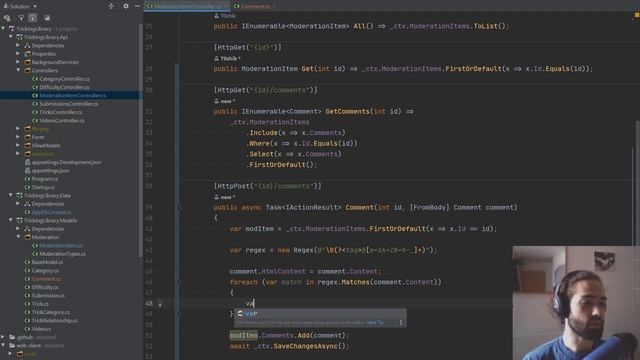The height and width of the screenshot is (360, 640).
Task: Collapse the TrickingLibrary.Models project
Action: pyautogui.click(x=11, y=220)
